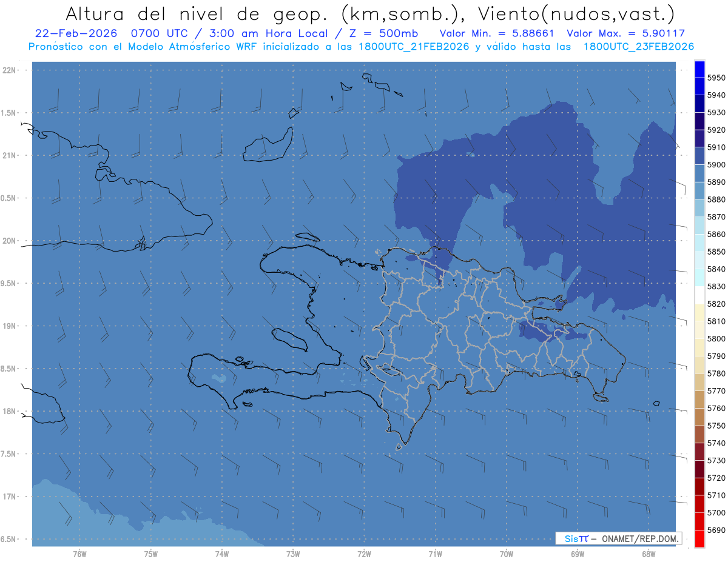Click the '5690' colorbar label
This screenshot has width=728, height=562.
(x=716, y=530)
